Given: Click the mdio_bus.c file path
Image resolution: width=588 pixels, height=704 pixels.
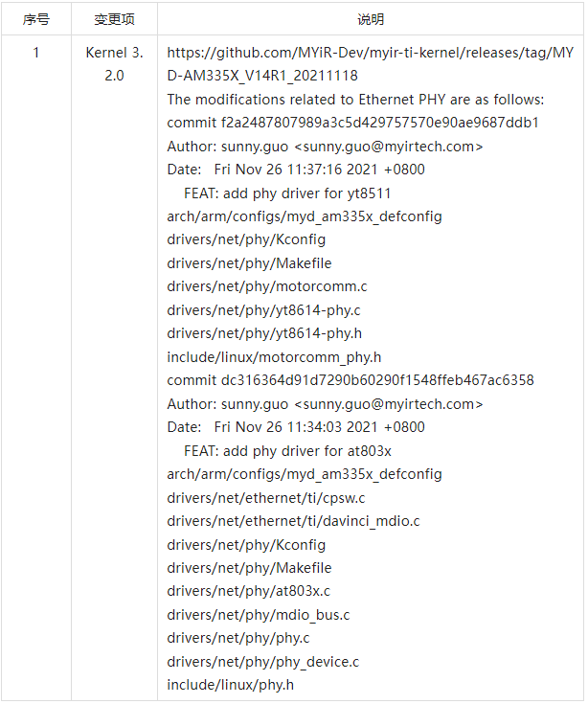Looking at the screenshot, I should pyautogui.click(x=259, y=615).
